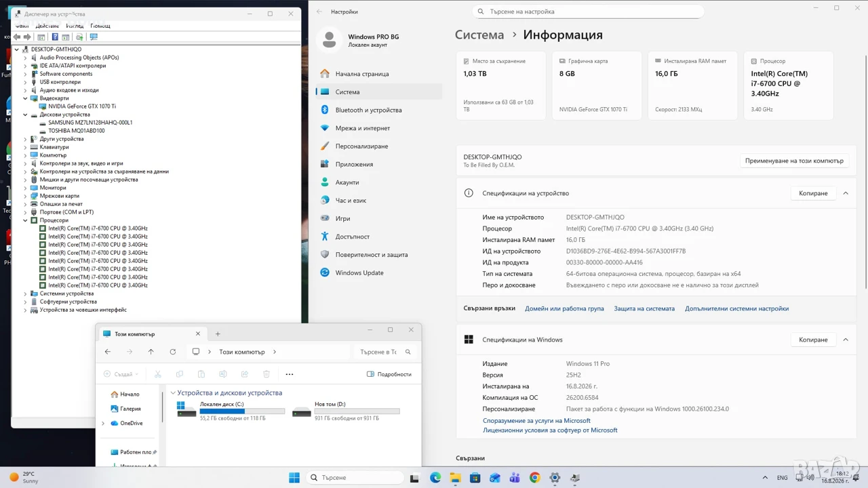Select the Система item in Settings sidebar
The image size is (868, 488).
[380, 92]
